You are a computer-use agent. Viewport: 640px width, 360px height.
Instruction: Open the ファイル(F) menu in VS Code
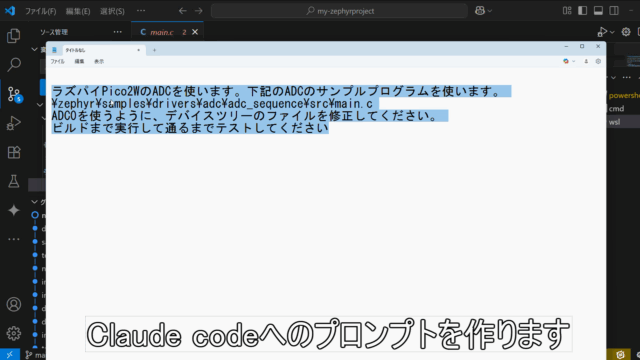(40, 11)
